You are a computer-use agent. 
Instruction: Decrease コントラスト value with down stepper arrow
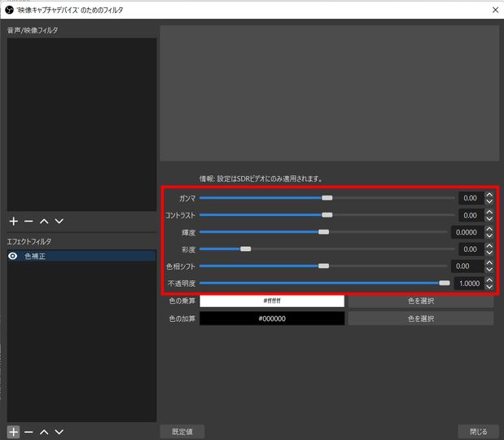489,219
